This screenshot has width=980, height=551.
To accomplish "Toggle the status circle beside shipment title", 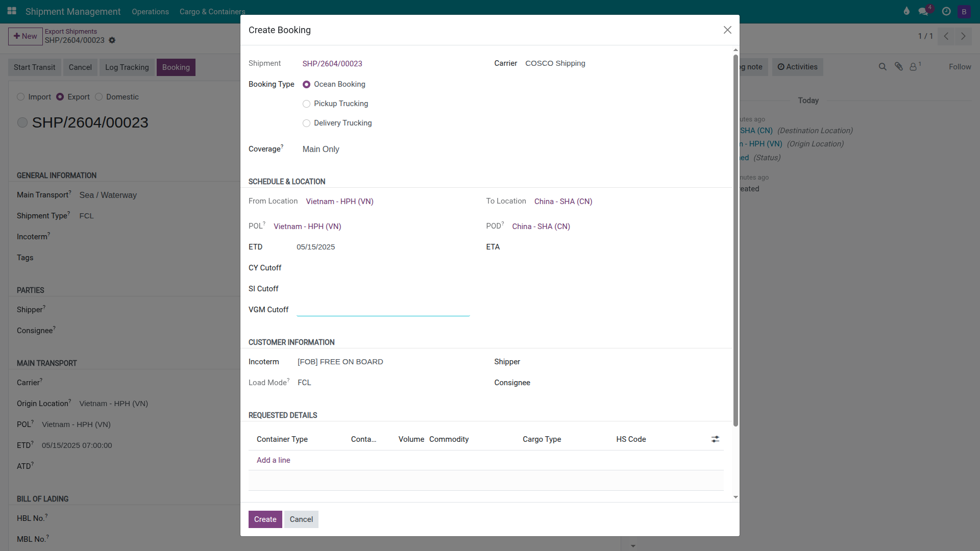I will [22, 122].
